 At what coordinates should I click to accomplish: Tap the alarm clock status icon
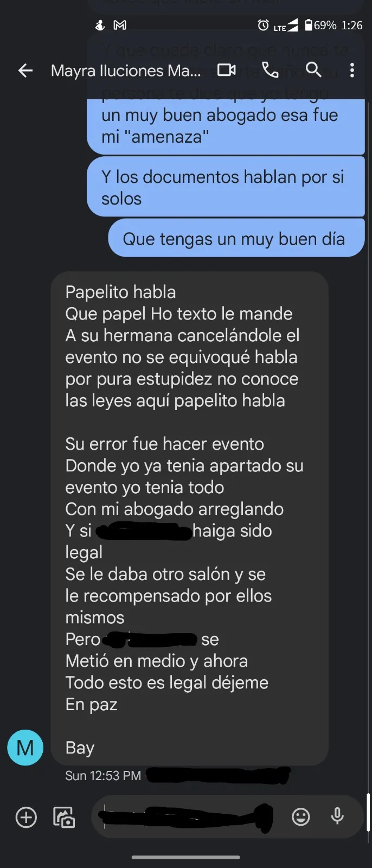pos(263,25)
